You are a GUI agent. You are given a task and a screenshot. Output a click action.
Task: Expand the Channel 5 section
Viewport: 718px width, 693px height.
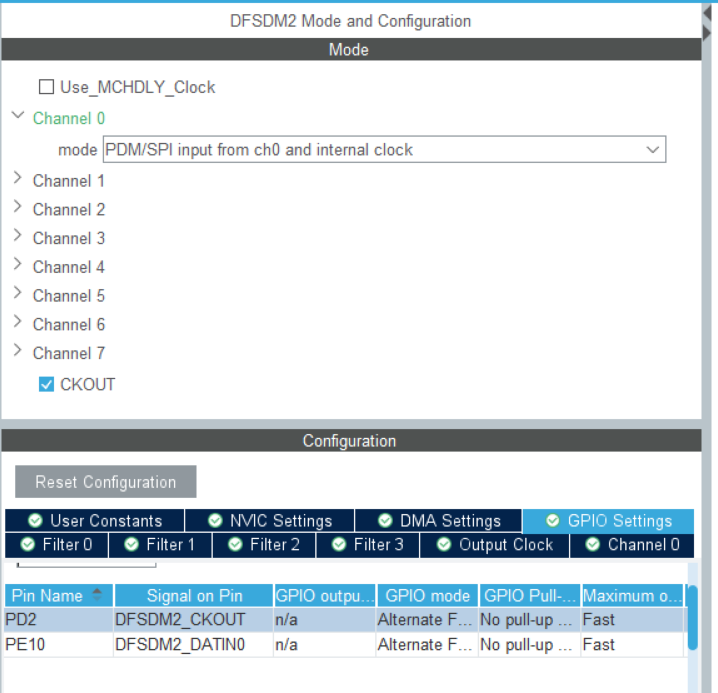point(18,293)
